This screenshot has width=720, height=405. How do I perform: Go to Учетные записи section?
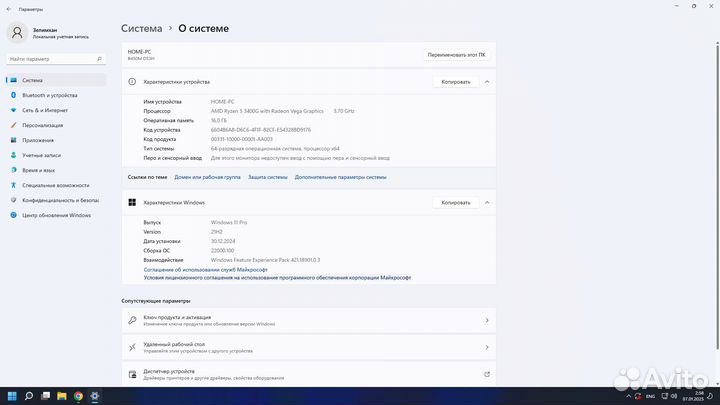click(x=41, y=155)
